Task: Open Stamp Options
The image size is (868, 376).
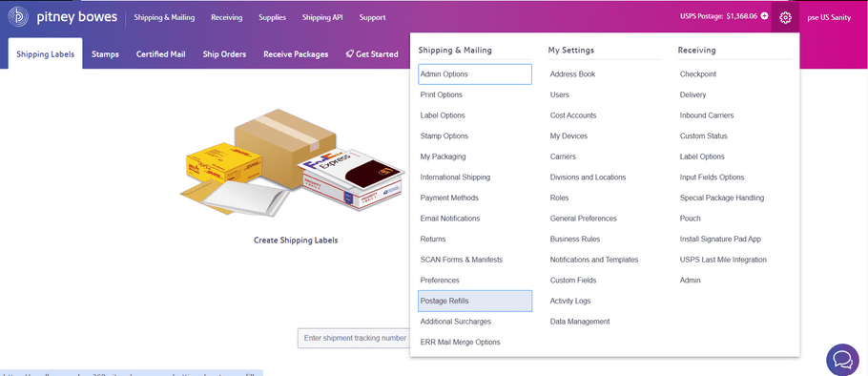Action: 444,136
